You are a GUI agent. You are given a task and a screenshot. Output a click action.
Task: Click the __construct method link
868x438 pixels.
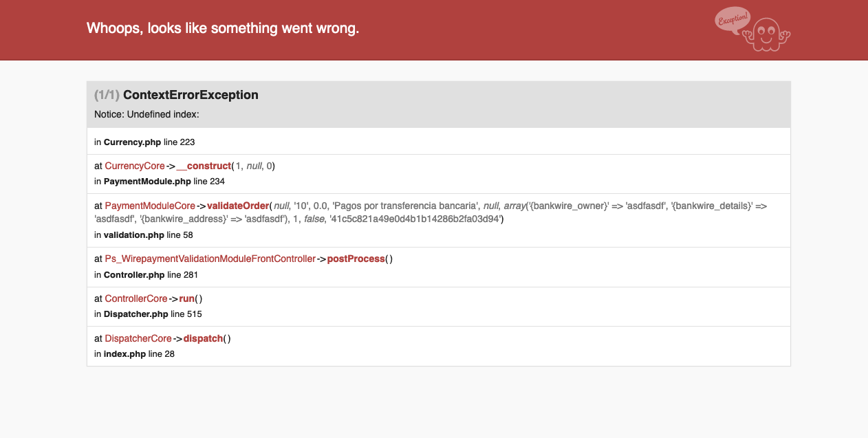pyautogui.click(x=204, y=166)
